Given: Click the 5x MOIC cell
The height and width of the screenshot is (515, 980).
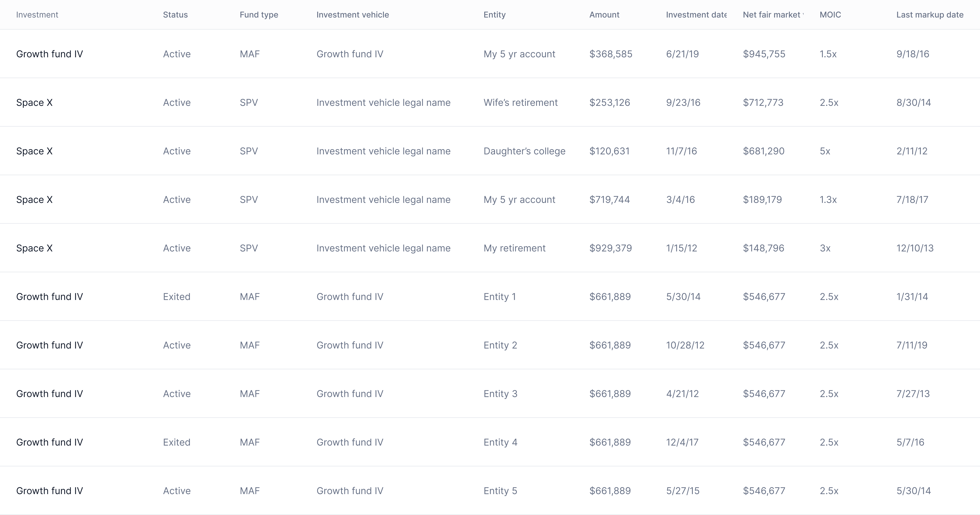Looking at the screenshot, I should (x=824, y=151).
